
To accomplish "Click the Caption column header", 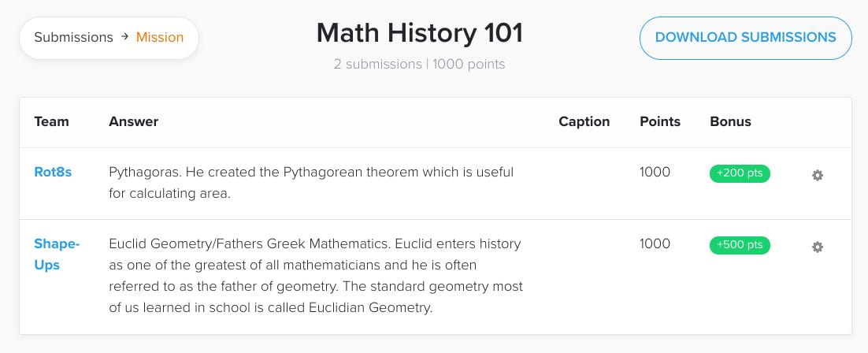I will [x=584, y=122].
